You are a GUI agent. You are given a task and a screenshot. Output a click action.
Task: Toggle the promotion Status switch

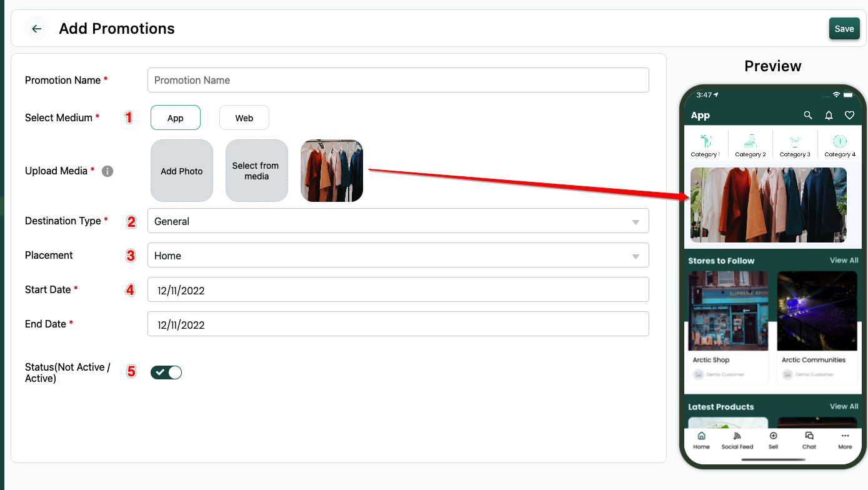pyautogui.click(x=166, y=372)
